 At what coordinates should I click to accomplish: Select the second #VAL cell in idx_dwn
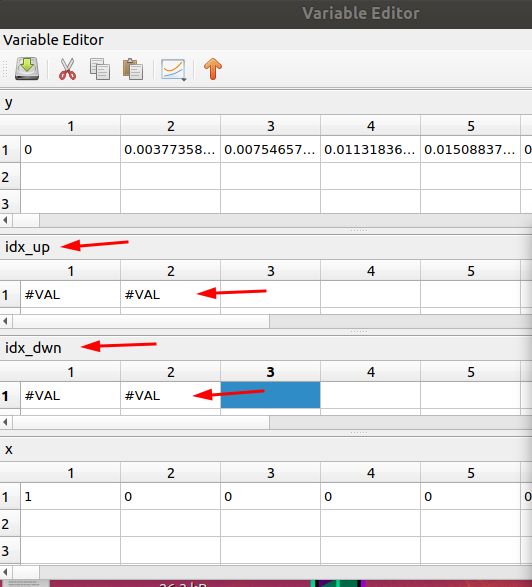point(170,396)
